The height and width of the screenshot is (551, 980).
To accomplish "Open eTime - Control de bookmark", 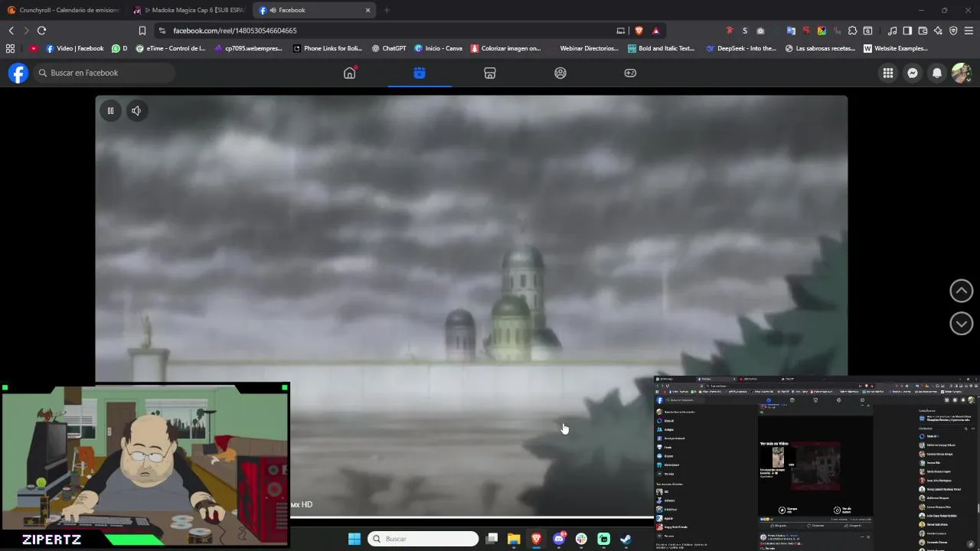I will pyautogui.click(x=171, y=48).
